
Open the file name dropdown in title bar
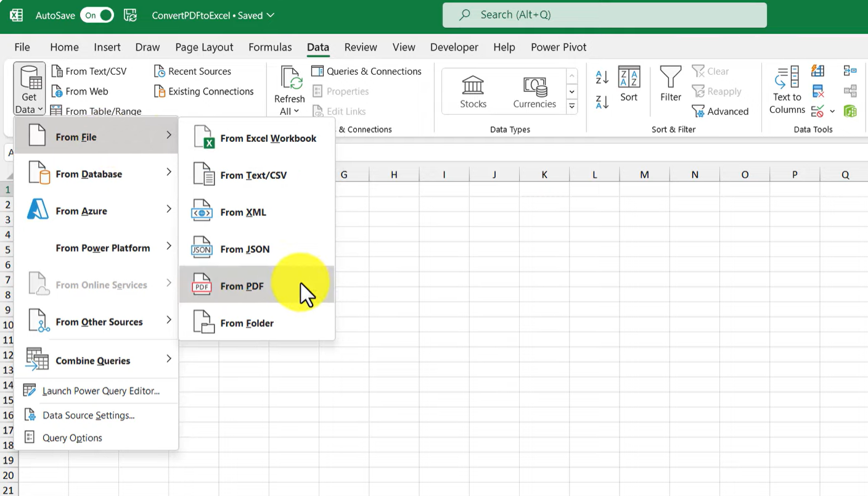[x=271, y=15]
